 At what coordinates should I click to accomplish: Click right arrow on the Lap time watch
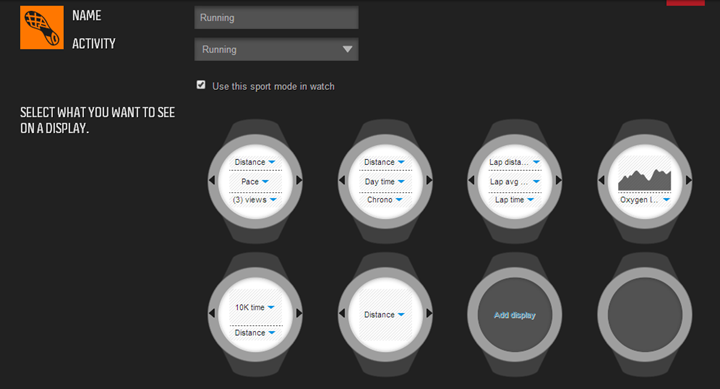click(x=558, y=180)
